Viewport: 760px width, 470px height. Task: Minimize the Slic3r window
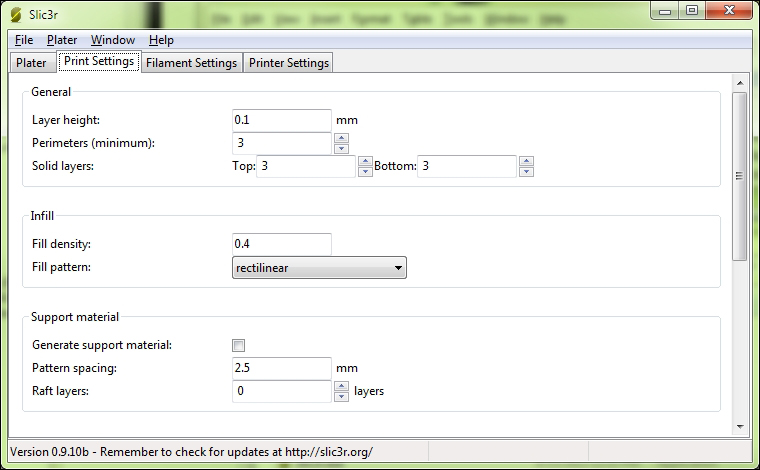click(665, 11)
